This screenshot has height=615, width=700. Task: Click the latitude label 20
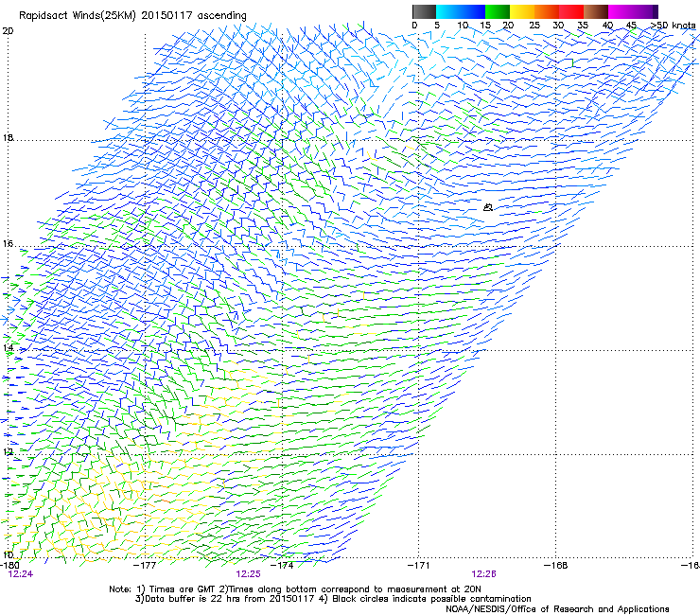coord(8,31)
